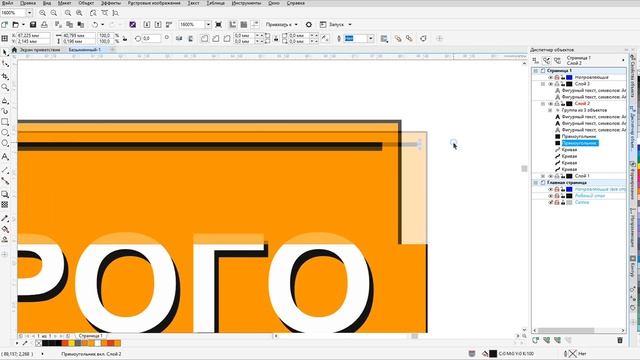This screenshot has height=360, width=640.
Task: Select the Crop tool in the toolbox
Action: [5, 76]
